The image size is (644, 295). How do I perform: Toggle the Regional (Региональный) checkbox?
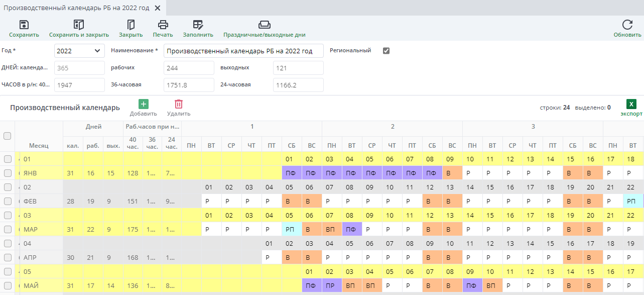386,51
